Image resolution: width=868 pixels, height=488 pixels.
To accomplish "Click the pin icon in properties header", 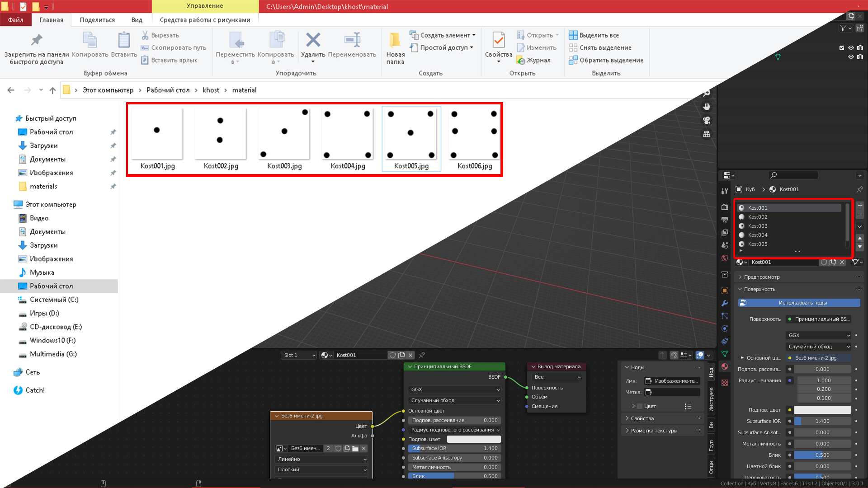I will 859,189.
